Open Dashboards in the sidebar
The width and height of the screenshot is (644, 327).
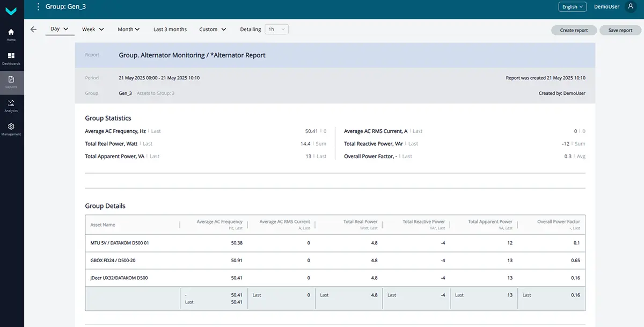(11, 58)
